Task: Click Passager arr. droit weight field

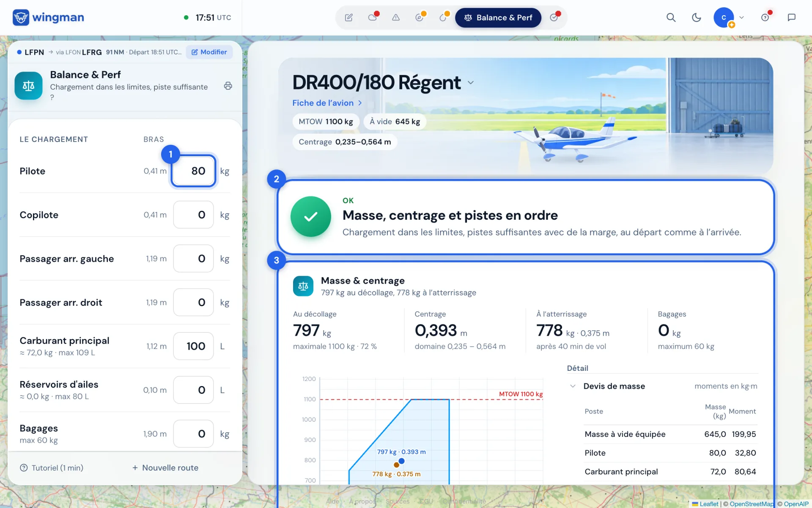Action: [194, 302]
